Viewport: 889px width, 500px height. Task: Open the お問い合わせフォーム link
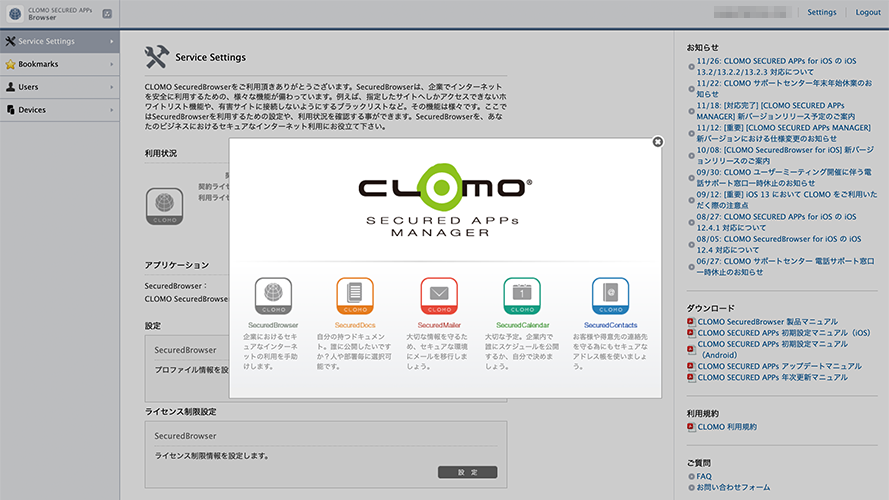pos(733,487)
